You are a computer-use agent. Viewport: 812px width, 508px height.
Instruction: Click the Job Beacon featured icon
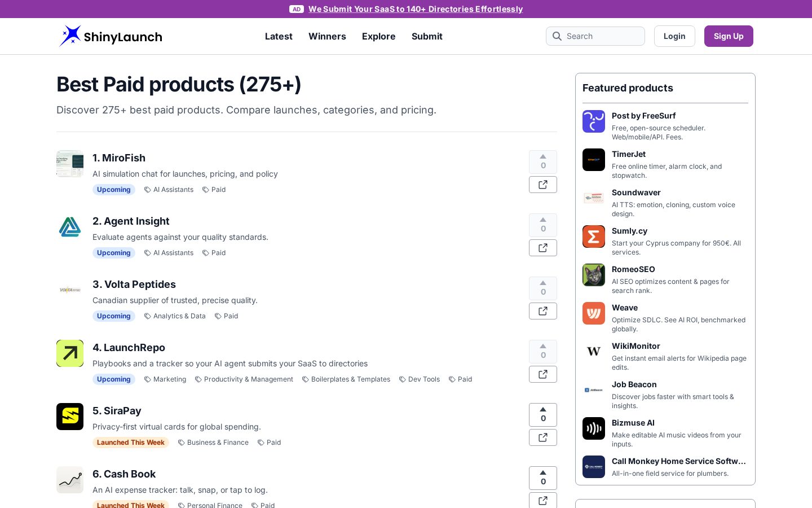click(x=594, y=390)
